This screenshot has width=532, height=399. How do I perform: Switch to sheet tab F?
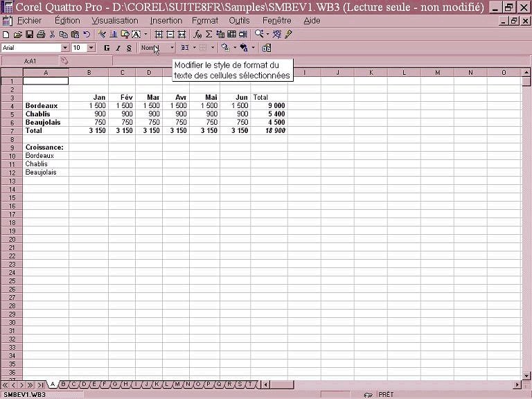click(x=105, y=384)
